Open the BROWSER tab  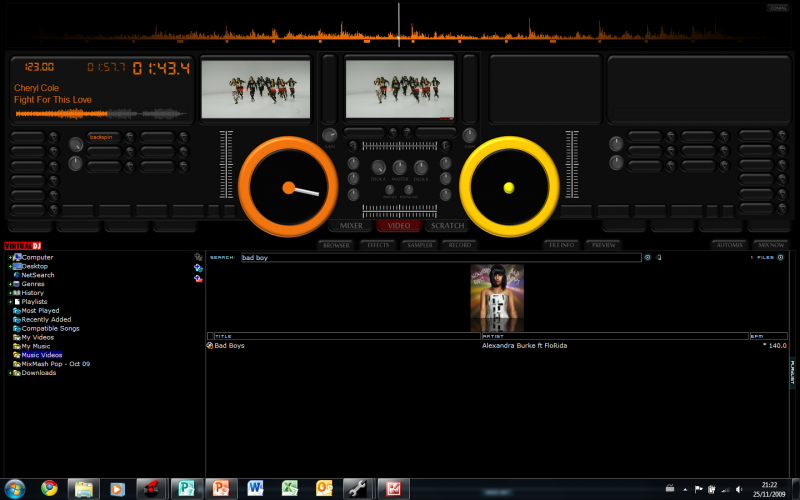click(336, 245)
